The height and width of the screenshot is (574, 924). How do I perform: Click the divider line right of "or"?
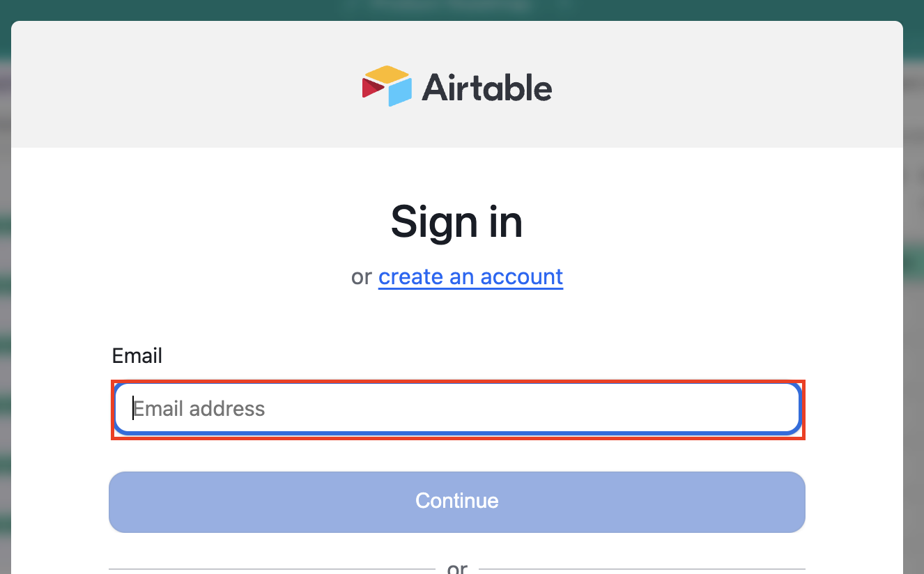pyautogui.click(x=641, y=569)
